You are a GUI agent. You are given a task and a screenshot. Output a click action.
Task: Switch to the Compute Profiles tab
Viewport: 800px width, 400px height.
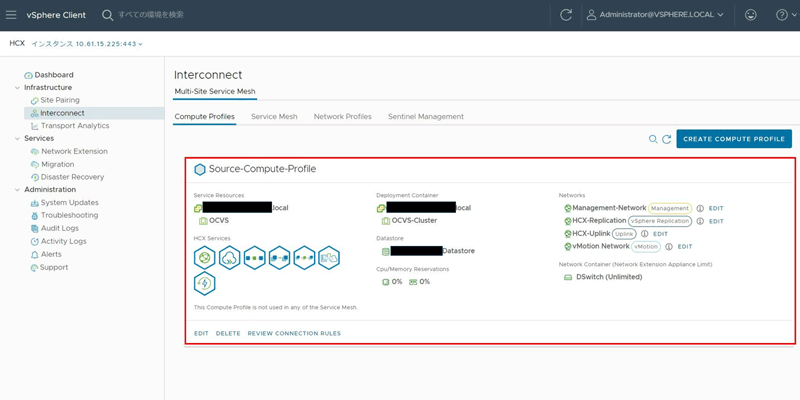pyautogui.click(x=205, y=116)
